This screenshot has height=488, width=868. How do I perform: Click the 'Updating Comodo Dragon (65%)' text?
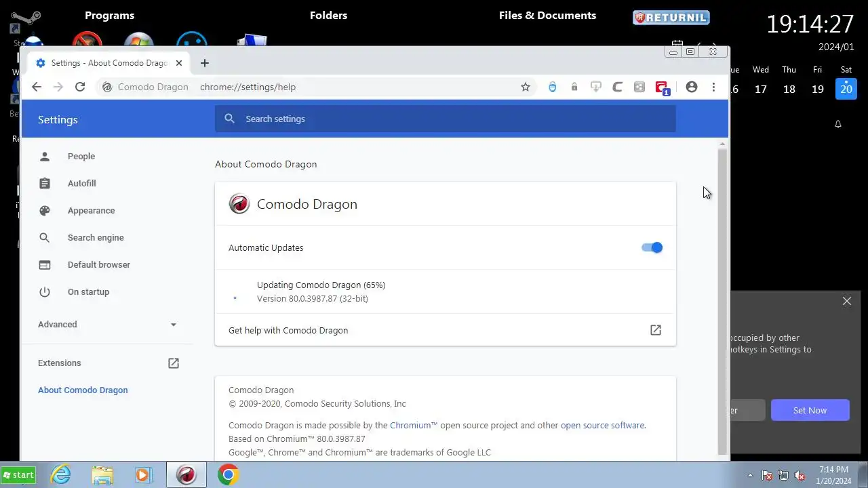coord(321,285)
